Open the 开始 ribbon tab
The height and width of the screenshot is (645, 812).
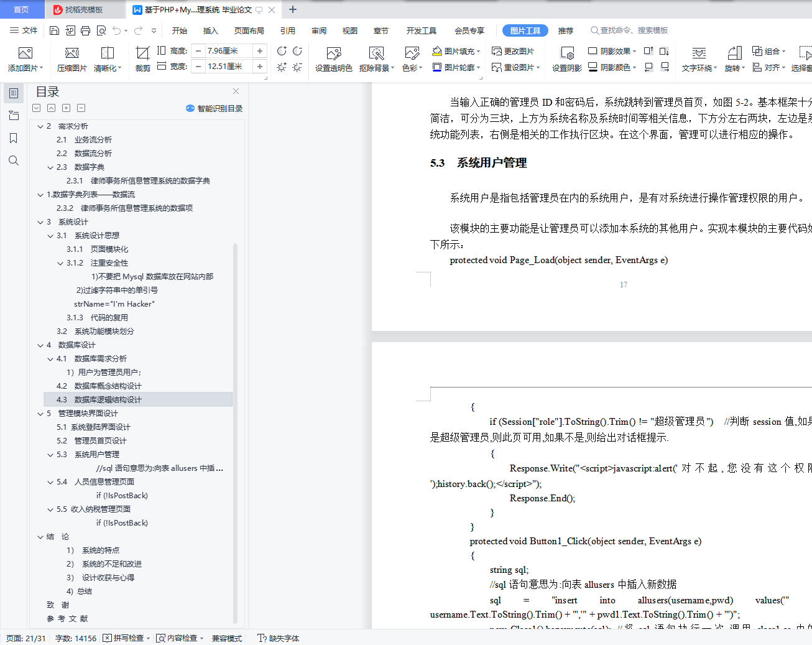click(x=180, y=30)
